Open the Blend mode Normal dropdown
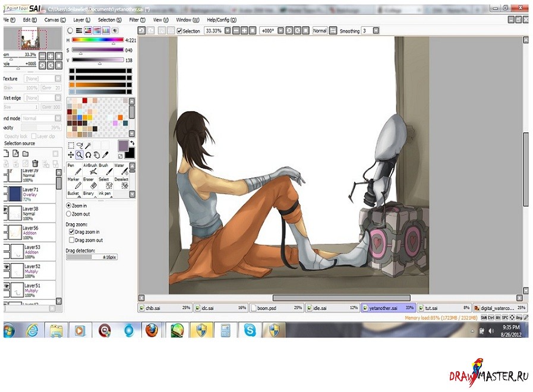Viewport: 533px width, 392px height. (58, 118)
